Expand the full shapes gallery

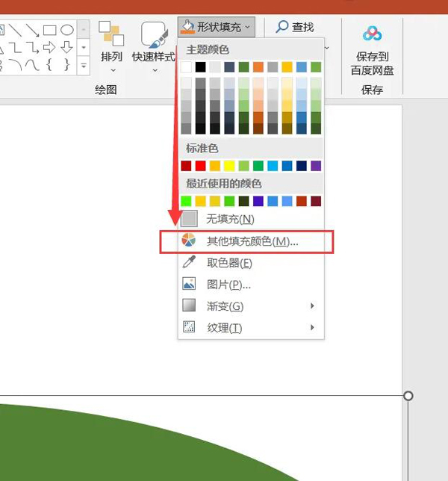point(84,65)
